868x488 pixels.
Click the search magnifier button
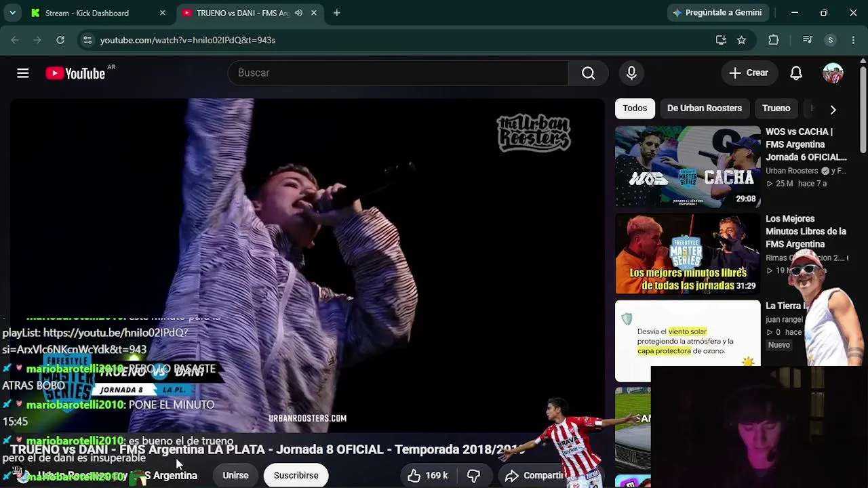tap(589, 73)
